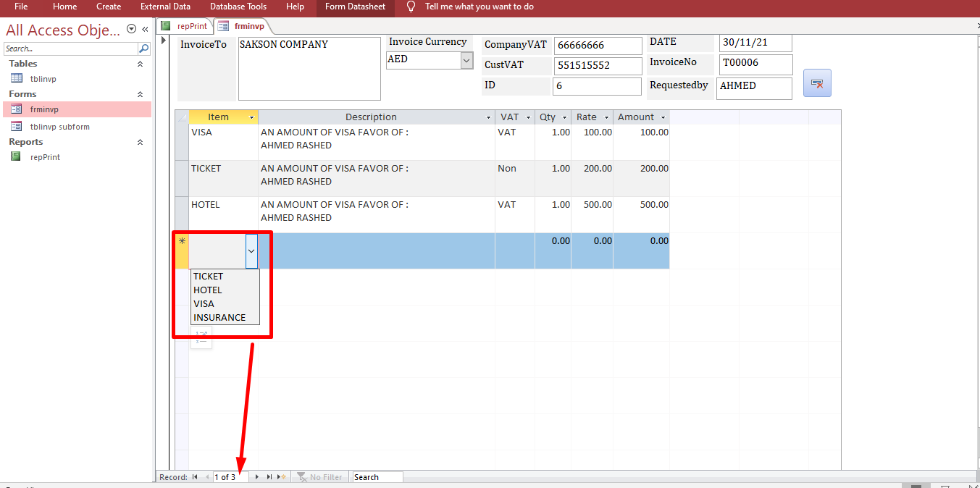980x488 pixels.
Task: Click the new-row asterisk record selector
Action: click(182, 251)
